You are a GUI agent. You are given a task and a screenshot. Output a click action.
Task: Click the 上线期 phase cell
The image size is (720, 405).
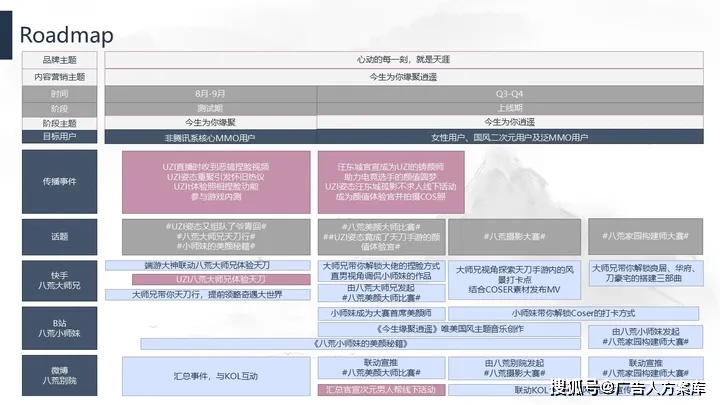point(510,108)
